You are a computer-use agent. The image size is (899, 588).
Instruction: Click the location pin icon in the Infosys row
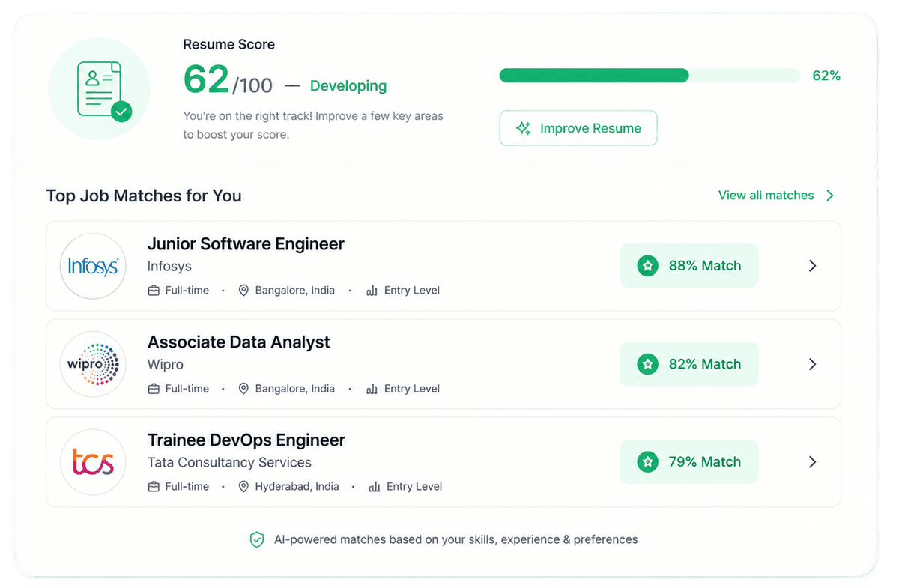pos(243,291)
